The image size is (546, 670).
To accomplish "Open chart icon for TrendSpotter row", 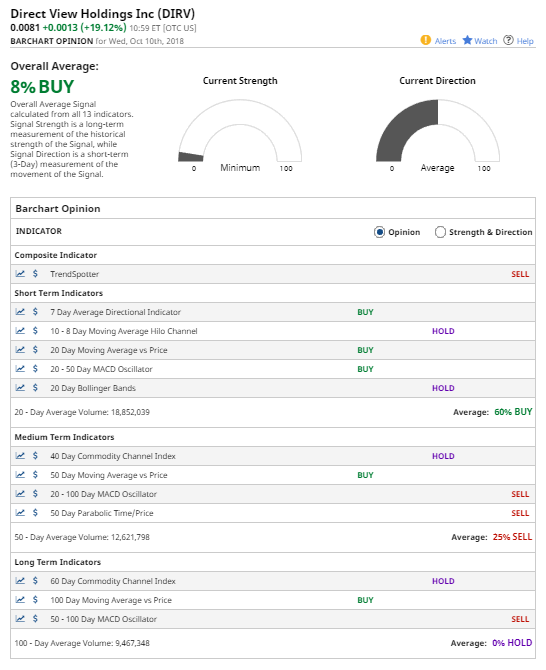I will coord(20,273).
